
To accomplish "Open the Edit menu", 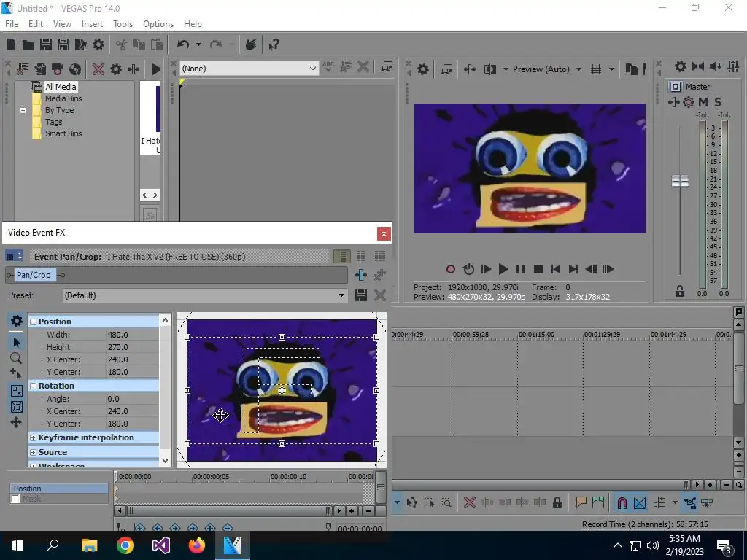I will pos(36,24).
